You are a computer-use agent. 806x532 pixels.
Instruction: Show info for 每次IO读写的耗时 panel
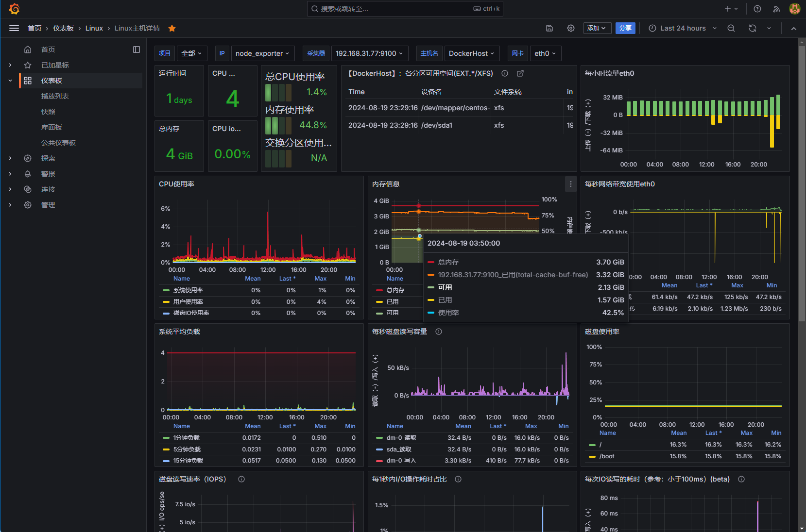coord(741,479)
